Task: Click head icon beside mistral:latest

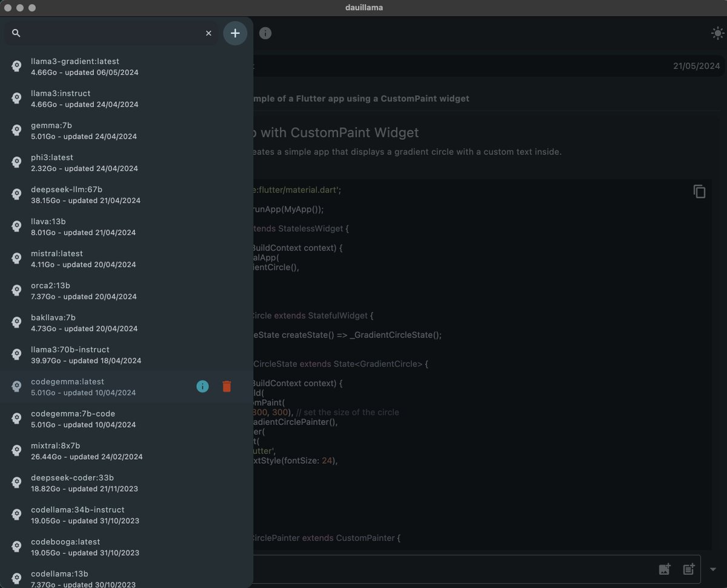Action: (17, 259)
